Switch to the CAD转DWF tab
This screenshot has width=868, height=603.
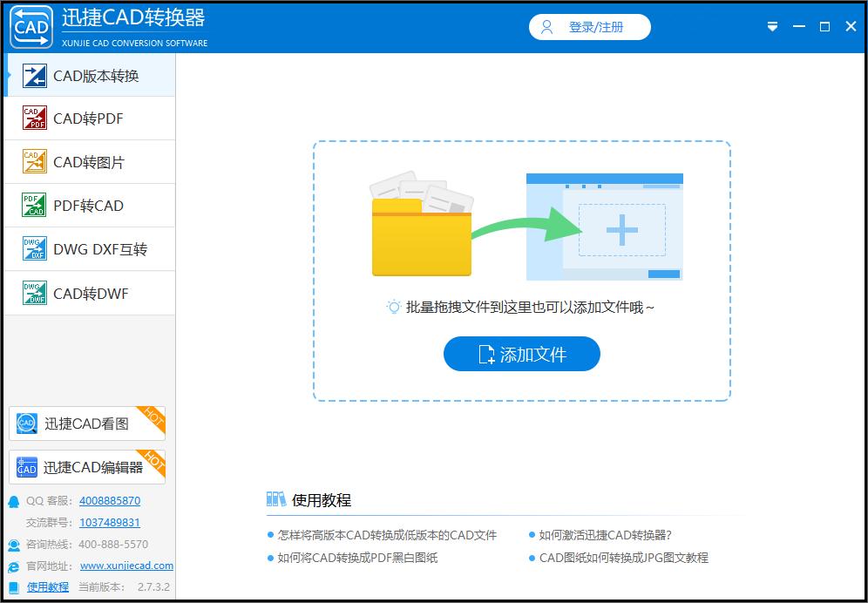(x=32, y=293)
